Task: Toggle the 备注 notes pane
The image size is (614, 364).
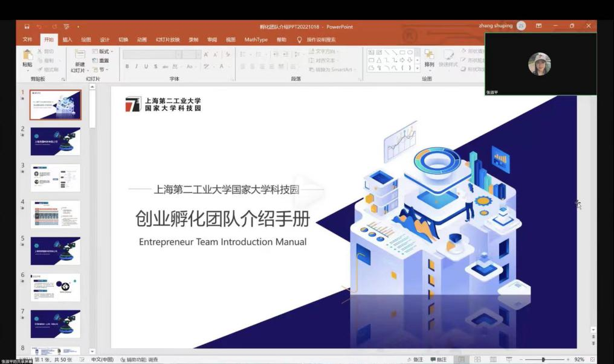Action: point(415,359)
